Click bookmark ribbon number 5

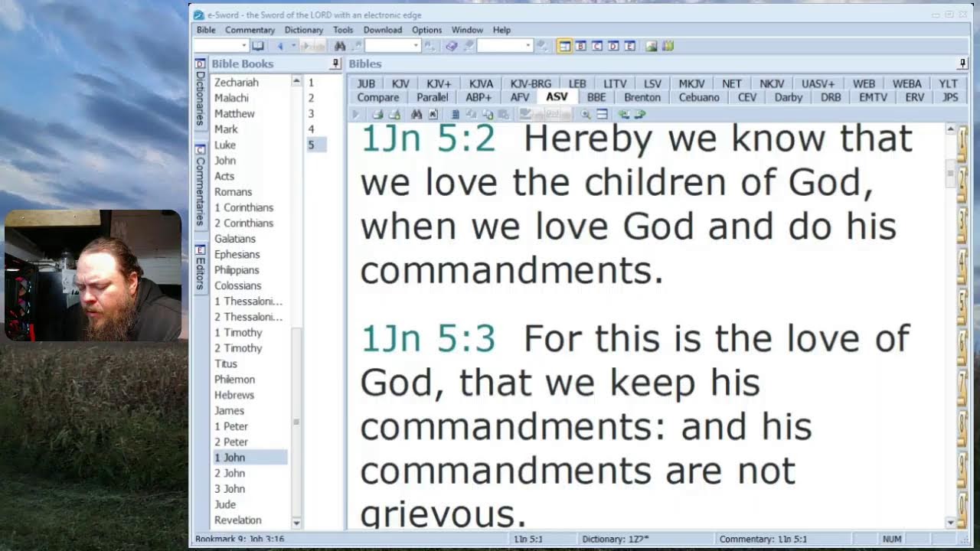click(963, 305)
